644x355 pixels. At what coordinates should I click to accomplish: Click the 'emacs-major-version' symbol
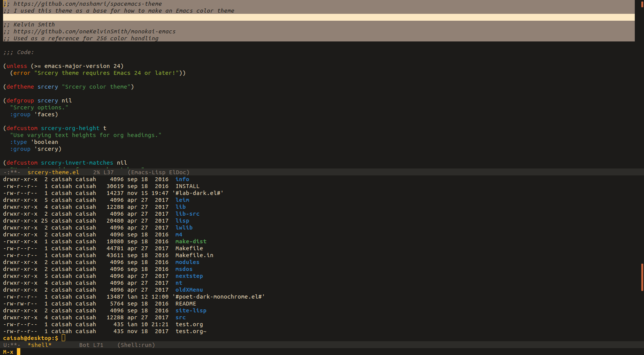click(x=77, y=66)
